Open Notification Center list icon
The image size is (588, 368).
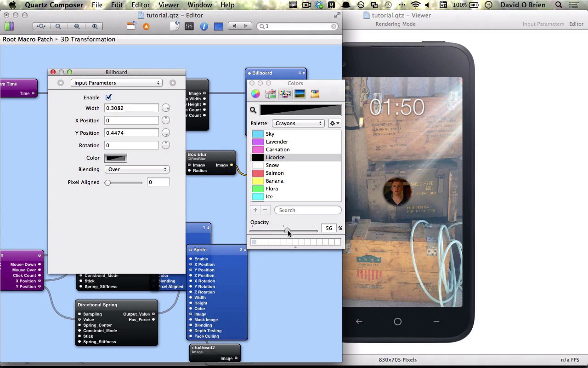point(574,5)
